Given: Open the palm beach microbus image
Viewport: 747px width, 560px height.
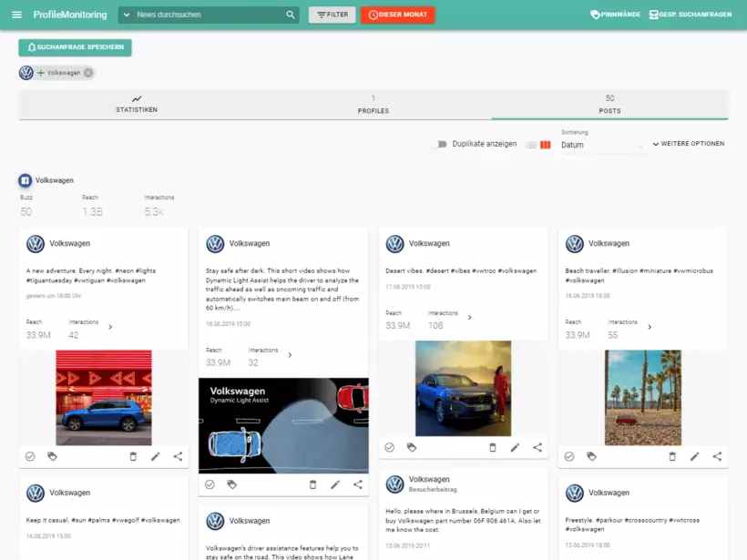Looking at the screenshot, I should point(643,398).
